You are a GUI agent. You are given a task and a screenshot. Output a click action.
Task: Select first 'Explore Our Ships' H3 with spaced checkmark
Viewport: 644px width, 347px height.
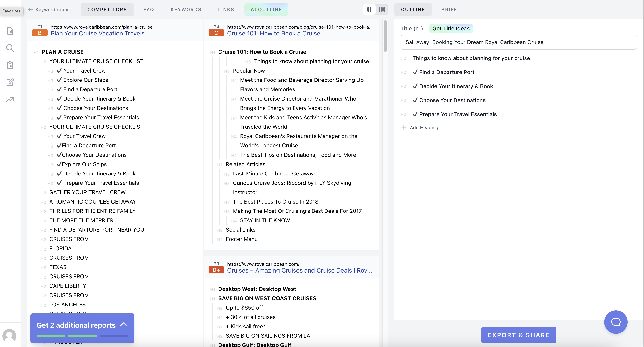click(82, 80)
